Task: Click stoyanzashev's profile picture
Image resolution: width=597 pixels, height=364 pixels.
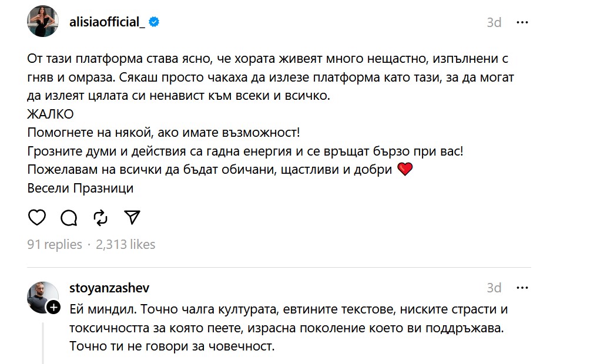Action: click(42, 295)
